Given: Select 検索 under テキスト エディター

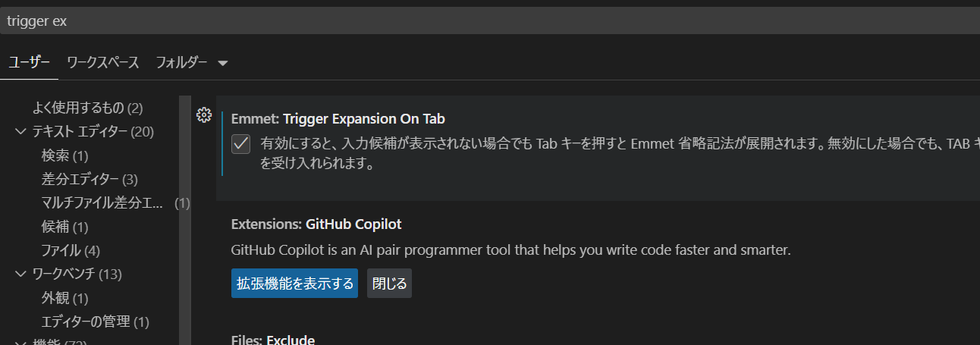Looking at the screenshot, I should click(65, 156).
